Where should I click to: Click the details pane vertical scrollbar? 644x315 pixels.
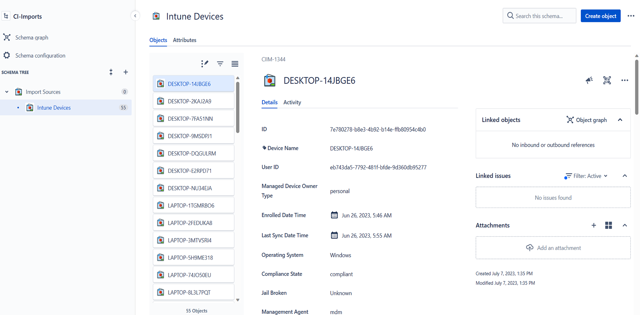637,87
